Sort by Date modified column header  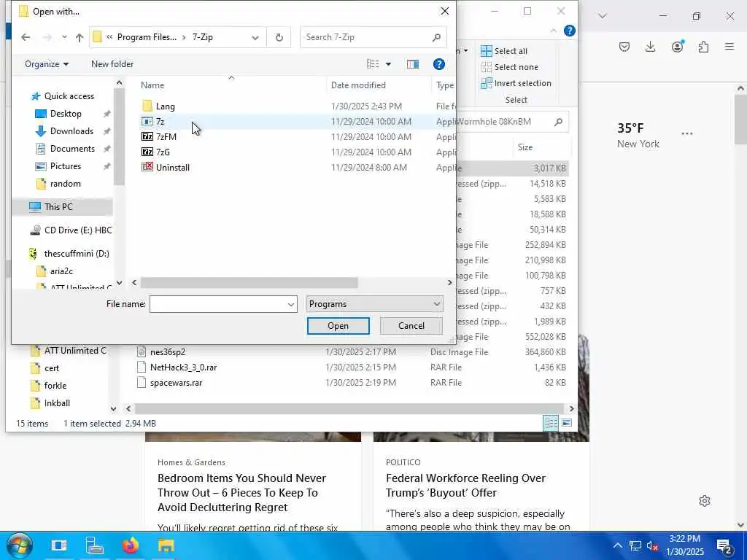358,85
